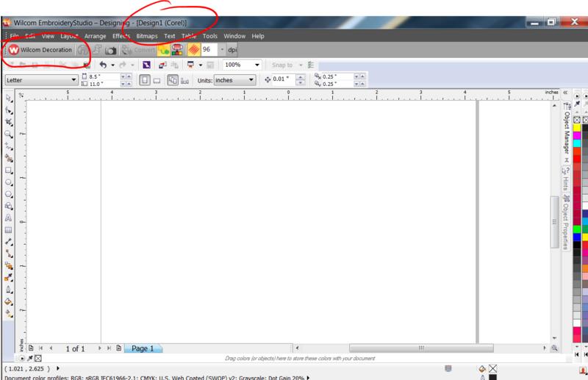Click the red machine toolbar icon

coord(177,49)
